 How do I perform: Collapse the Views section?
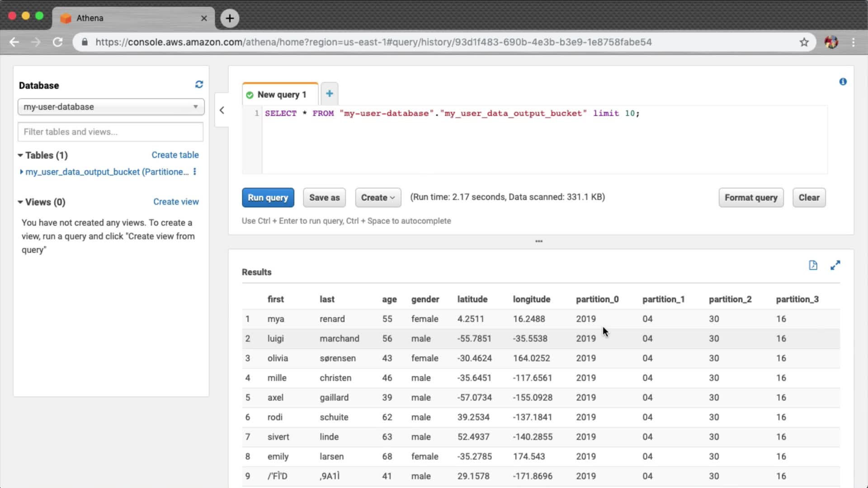[20, 202]
